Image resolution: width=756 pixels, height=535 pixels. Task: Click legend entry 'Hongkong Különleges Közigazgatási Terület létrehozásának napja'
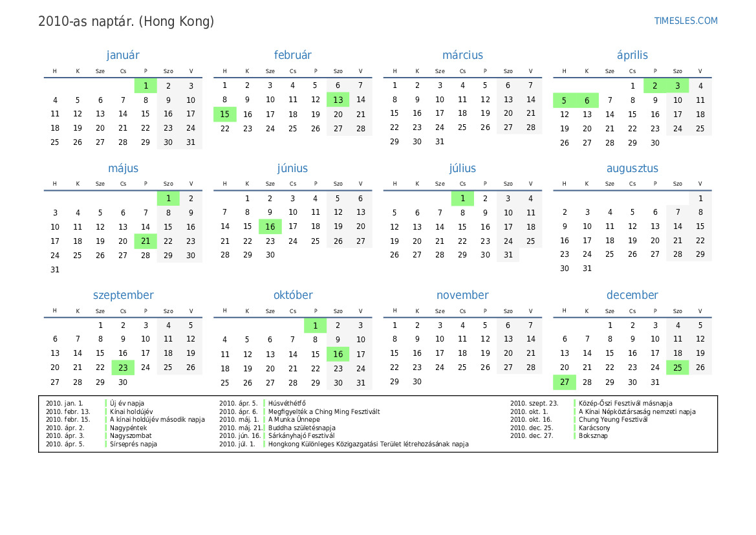369,444
